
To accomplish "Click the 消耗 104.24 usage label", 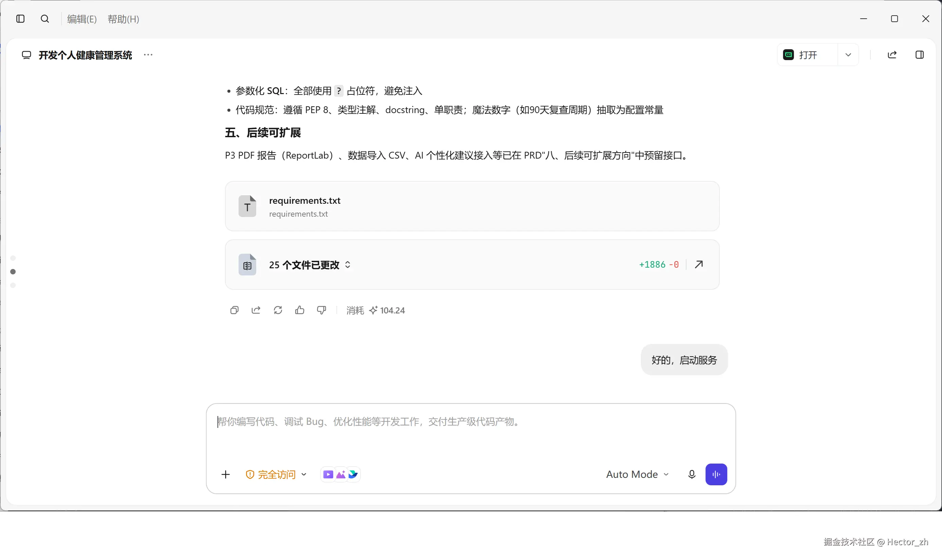I will pos(376,311).
